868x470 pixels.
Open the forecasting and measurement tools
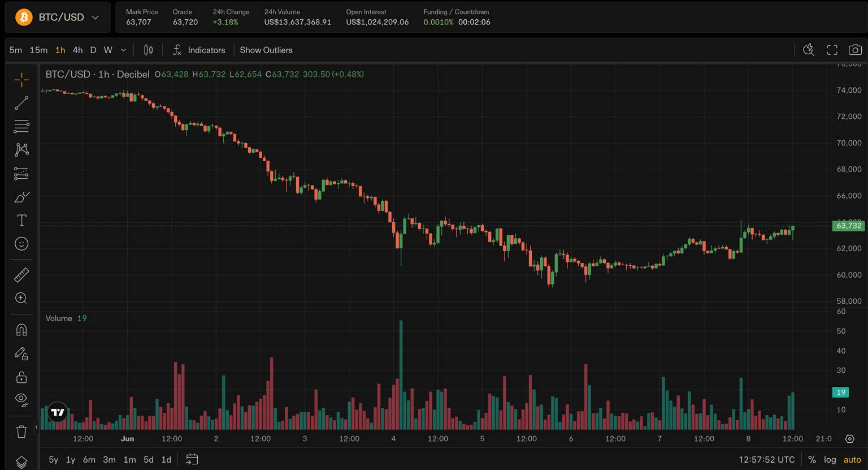click(x=21, y=173)
